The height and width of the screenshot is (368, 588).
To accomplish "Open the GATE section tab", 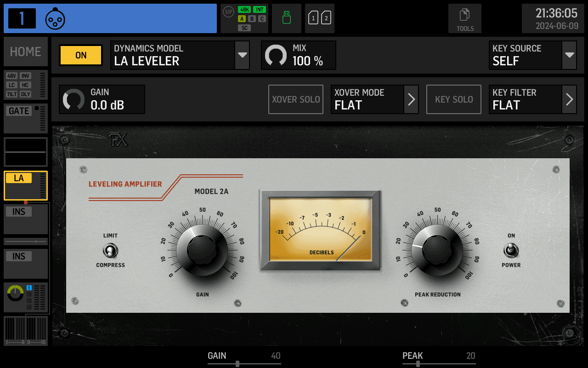I will click(x=26, y=118).
